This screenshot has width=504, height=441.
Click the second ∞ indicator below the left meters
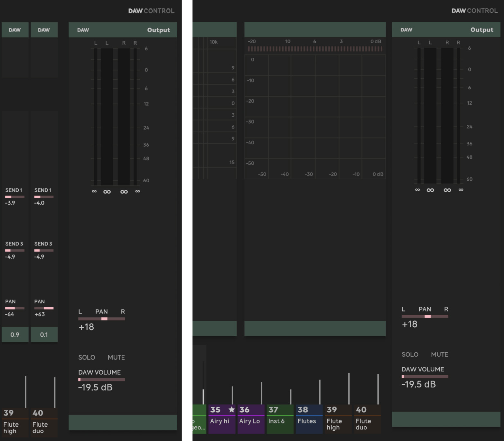pyautogui.click(x=107, y=191)
